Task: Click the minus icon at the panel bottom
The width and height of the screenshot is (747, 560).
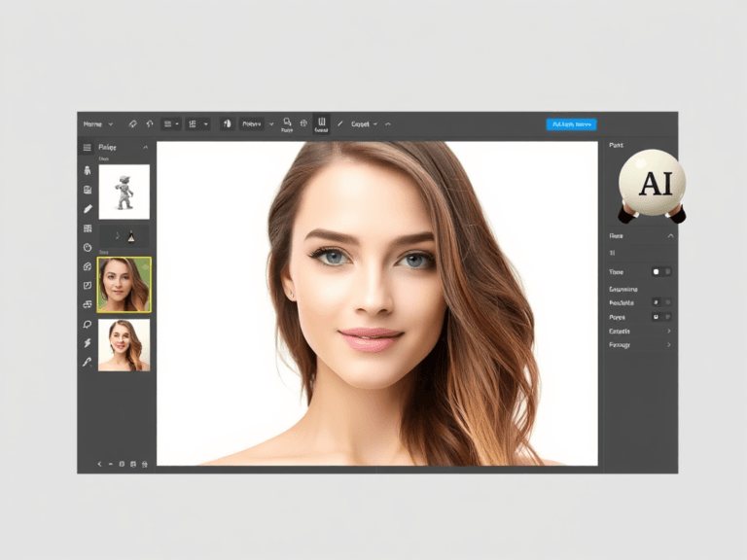Action: point(111,464)
